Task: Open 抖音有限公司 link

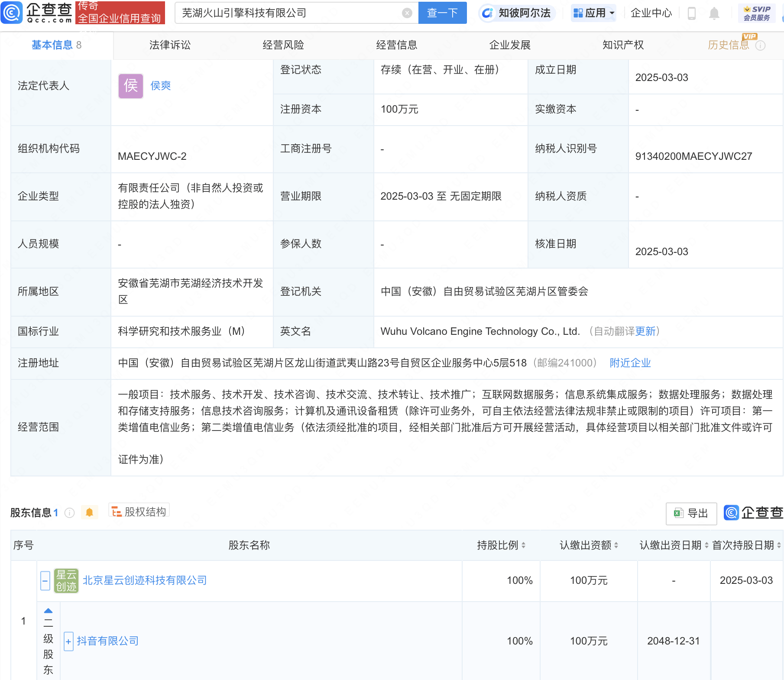Action: tap(107, 641)
